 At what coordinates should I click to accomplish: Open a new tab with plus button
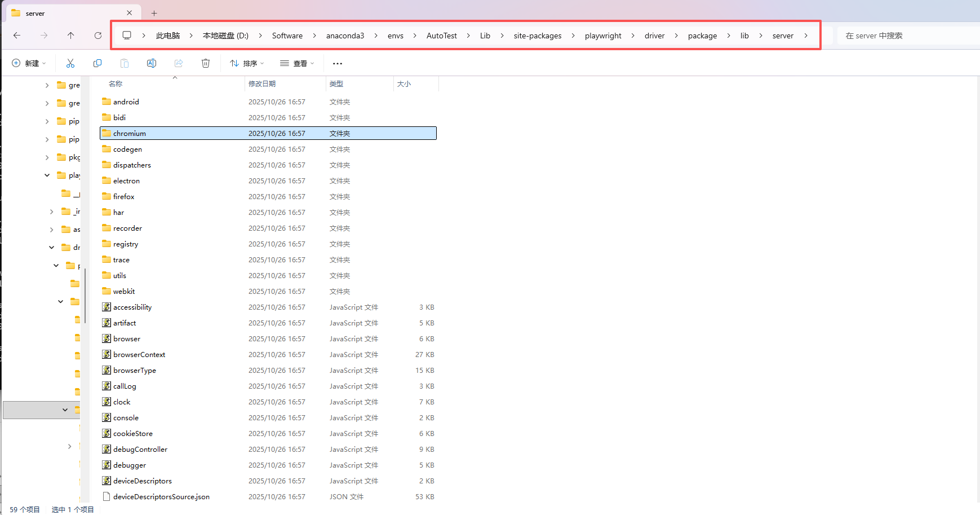154,13
